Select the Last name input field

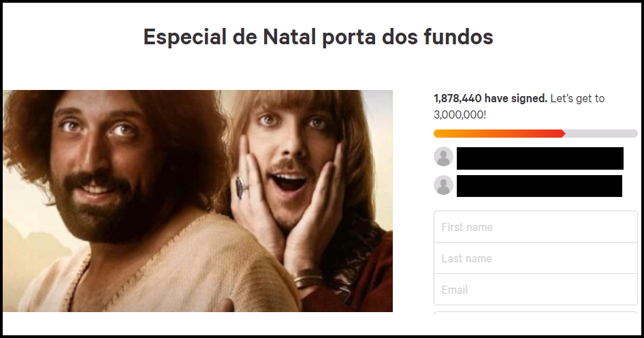[536, 258]
